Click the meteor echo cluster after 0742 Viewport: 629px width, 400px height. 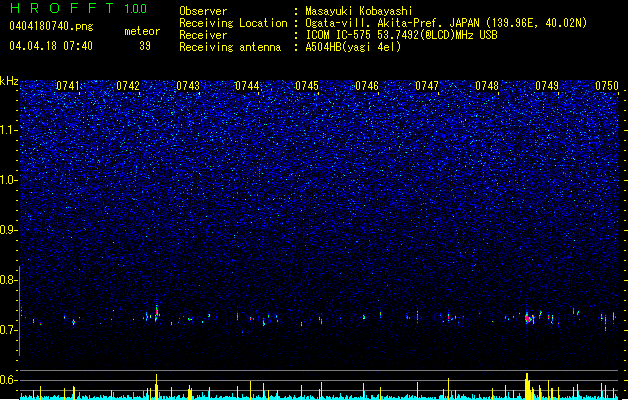point(154,314)
